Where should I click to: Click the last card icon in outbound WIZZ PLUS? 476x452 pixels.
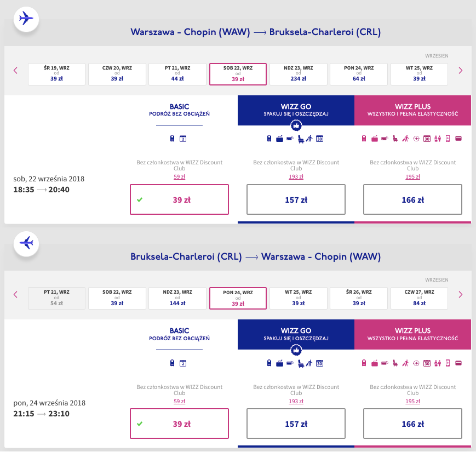458,139
